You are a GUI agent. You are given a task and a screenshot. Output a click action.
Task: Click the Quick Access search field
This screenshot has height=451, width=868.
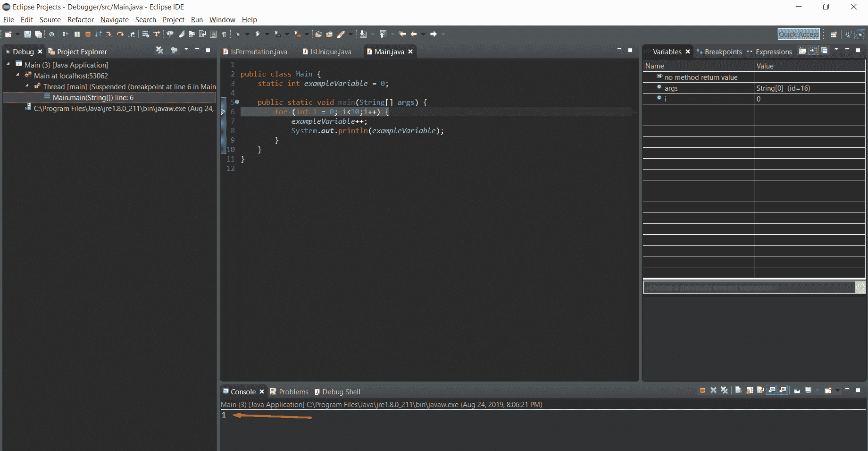(798, 34)
